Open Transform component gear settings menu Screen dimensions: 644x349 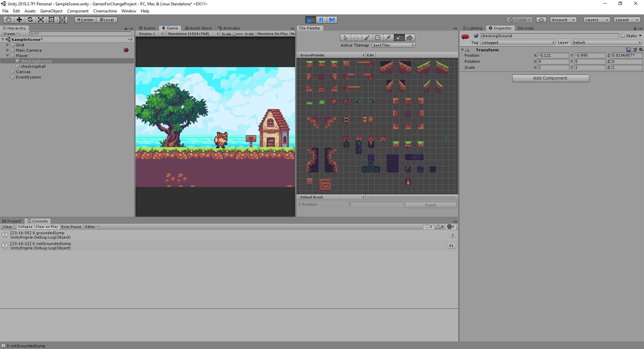[x=641, y=50]
